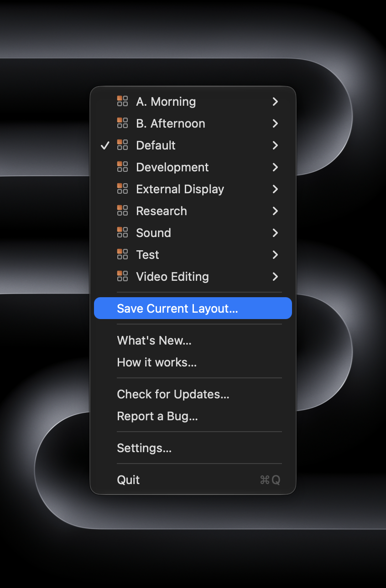The height and width of the screenshot is (588, 386).
Task: Expand the External Display submenu arrow
Action: click(x=275, y=189)
